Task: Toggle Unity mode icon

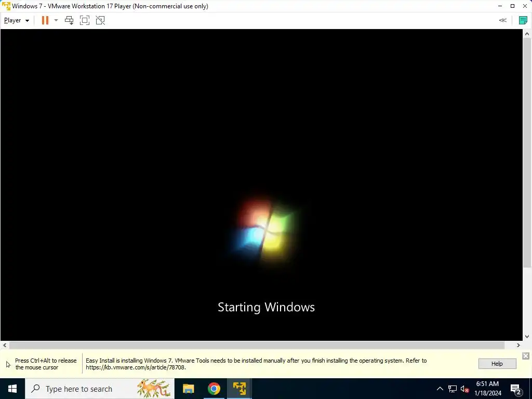Action: click(x=100, y=20)
